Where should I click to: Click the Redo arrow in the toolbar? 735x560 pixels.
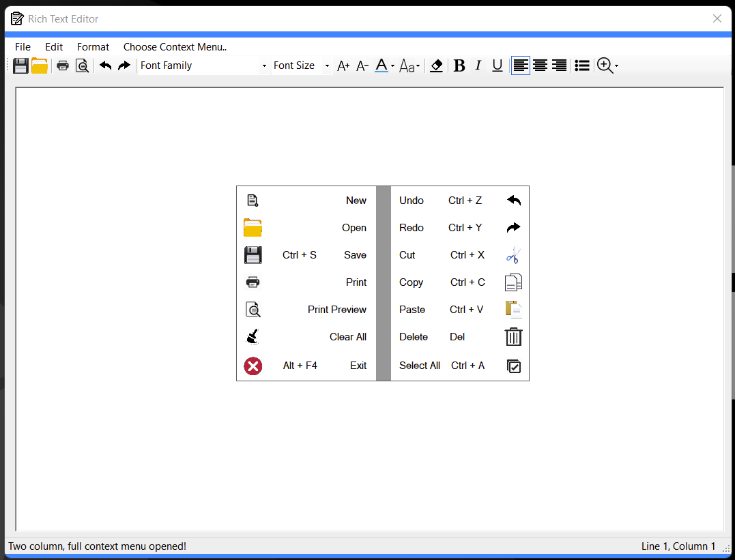pos(124,65)
